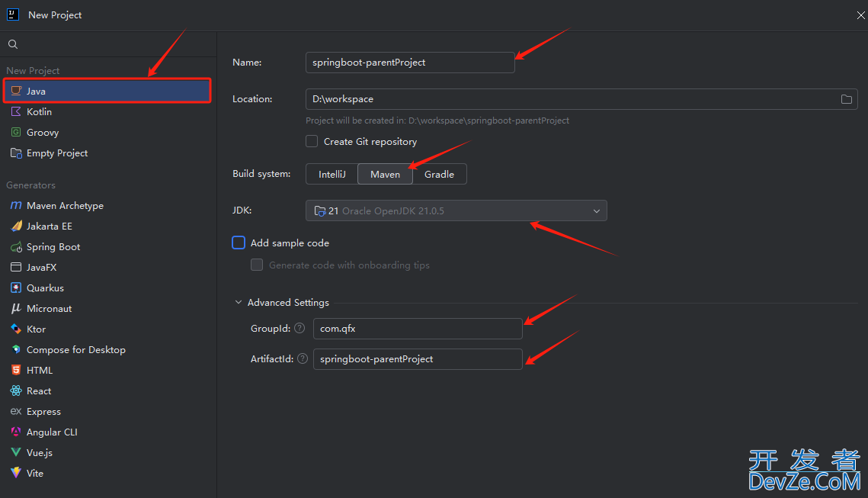This screenshot has height=498, width=868.
Task: Choose IntelliJ build system
Action: point(332,174)
